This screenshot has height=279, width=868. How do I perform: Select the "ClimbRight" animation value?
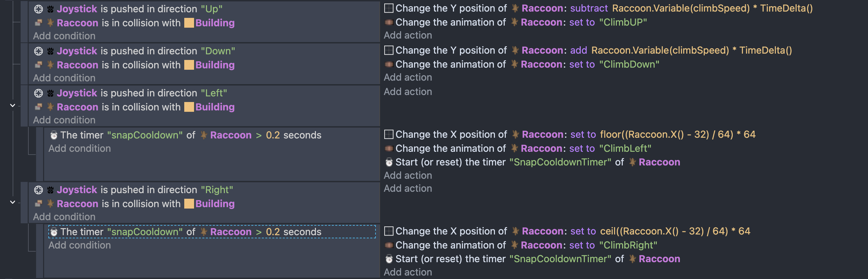[628, 245]
